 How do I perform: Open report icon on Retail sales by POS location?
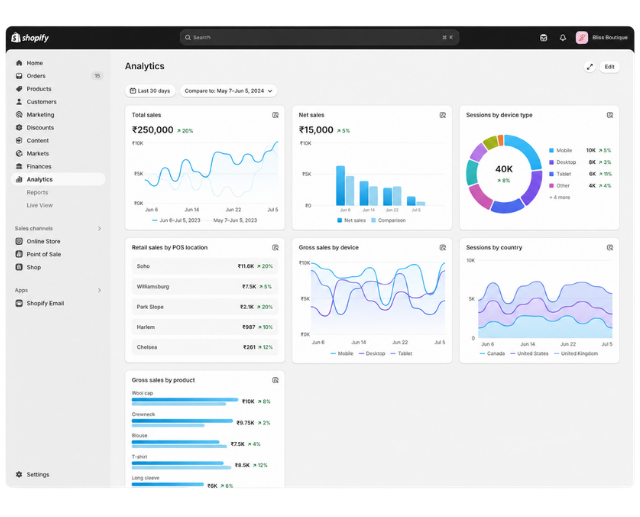tap(276, 248)
